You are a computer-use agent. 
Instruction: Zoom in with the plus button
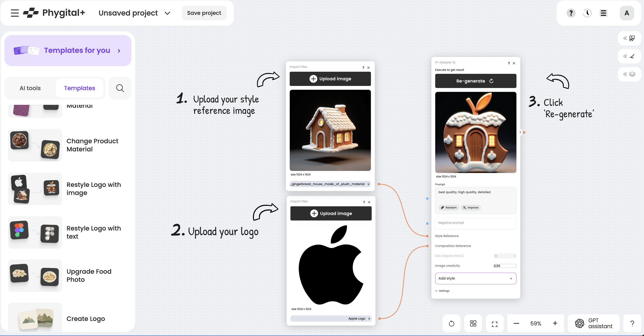(555, 323)
